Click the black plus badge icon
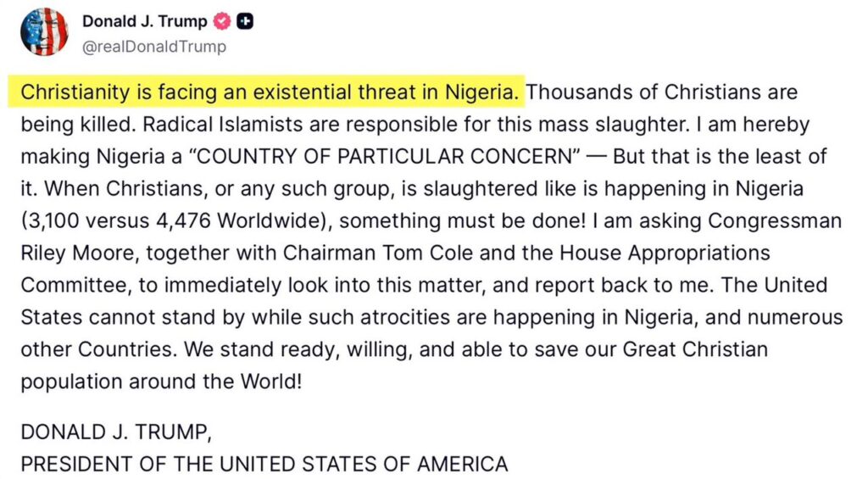This screenshot has height=479, width=868. (244, 22)
